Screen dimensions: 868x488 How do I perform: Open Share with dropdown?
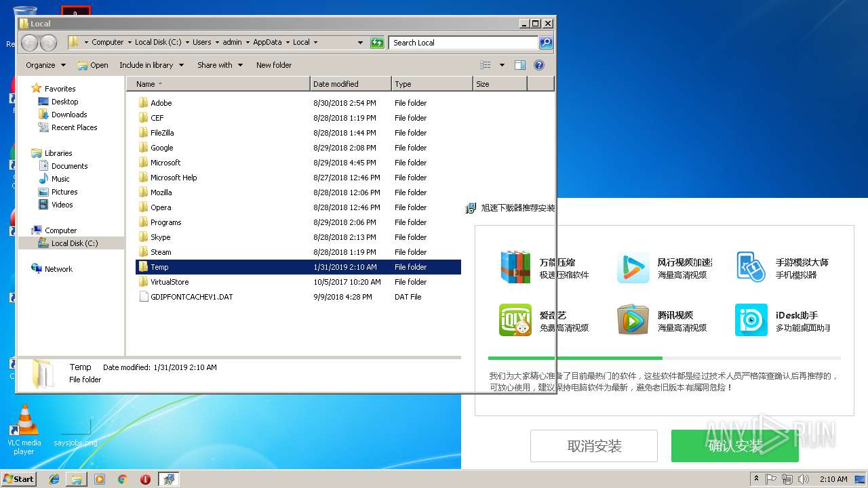(x=219, y=65)
